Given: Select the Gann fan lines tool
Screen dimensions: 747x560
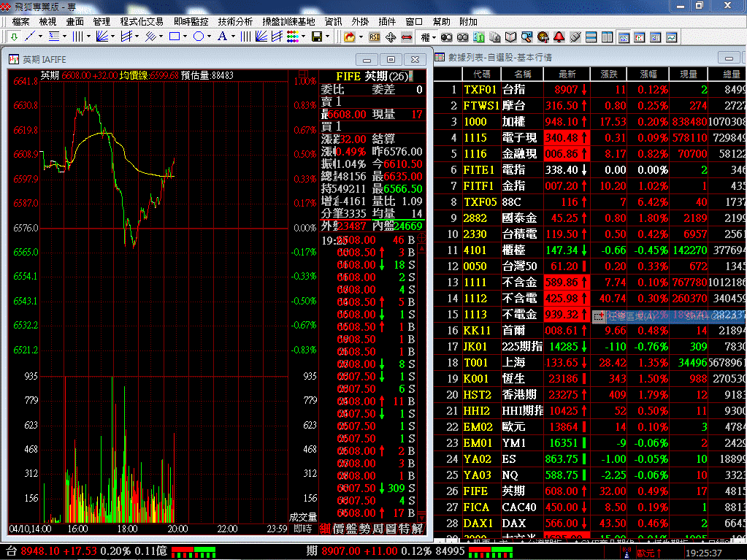Looking at the screenshot, I should [x=102, y=37].
